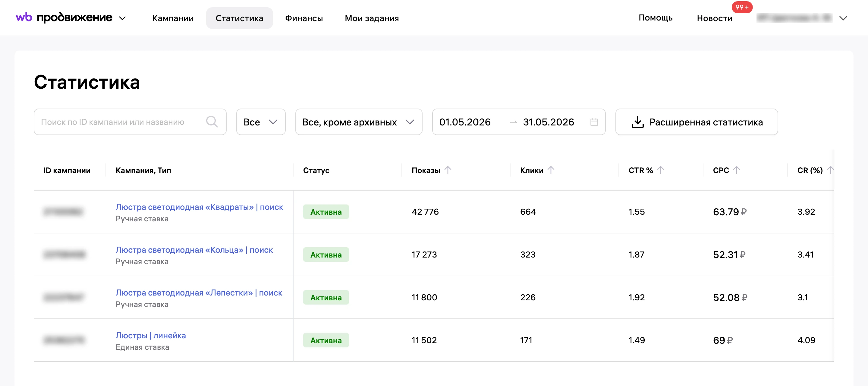
Task: Click Активна status badge for «Лепестки» campaign
Action: point(326,297)
